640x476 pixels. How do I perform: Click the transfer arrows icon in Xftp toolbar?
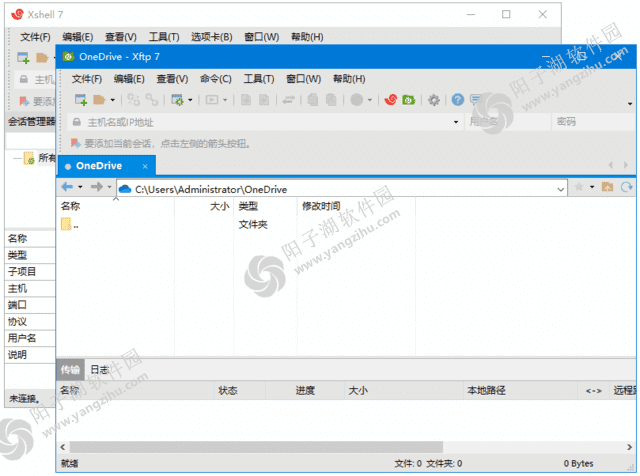(288, 100)
